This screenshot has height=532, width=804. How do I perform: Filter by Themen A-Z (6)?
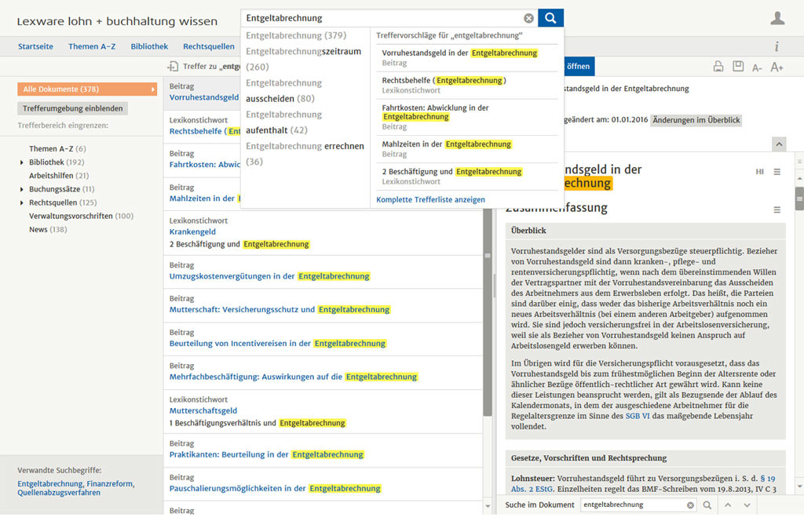57,148
